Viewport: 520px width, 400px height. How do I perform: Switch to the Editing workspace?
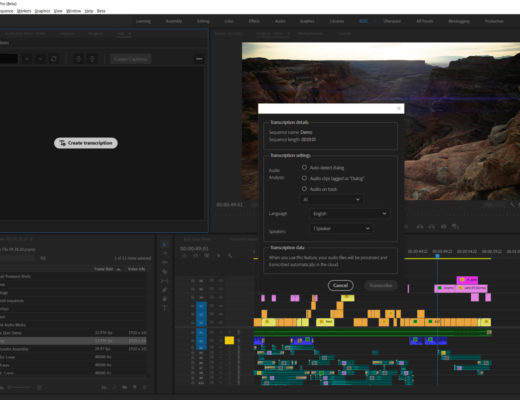203,21
